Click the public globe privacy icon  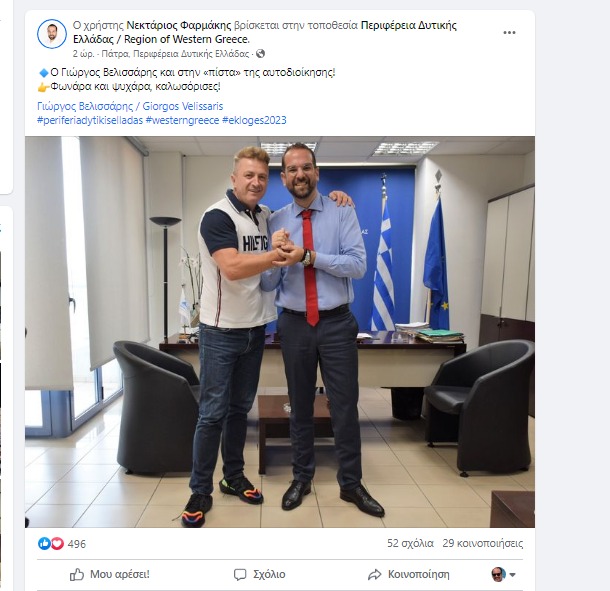click(x=260, y=53)
